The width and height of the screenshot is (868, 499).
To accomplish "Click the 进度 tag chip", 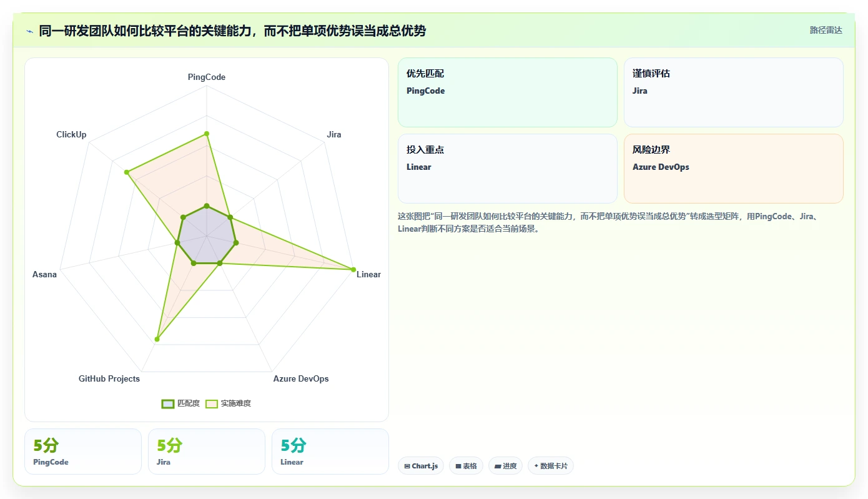I will click(506, 466).
